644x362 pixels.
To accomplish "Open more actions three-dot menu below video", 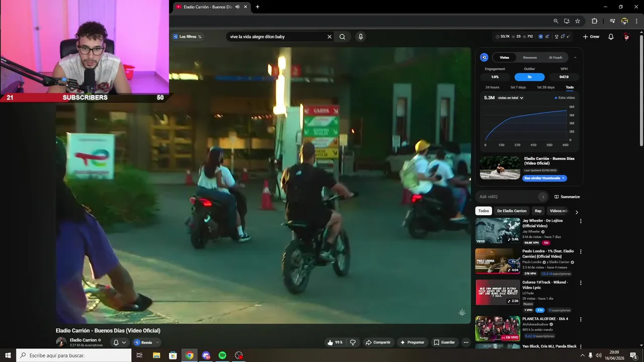I will [x=466, y=342].
